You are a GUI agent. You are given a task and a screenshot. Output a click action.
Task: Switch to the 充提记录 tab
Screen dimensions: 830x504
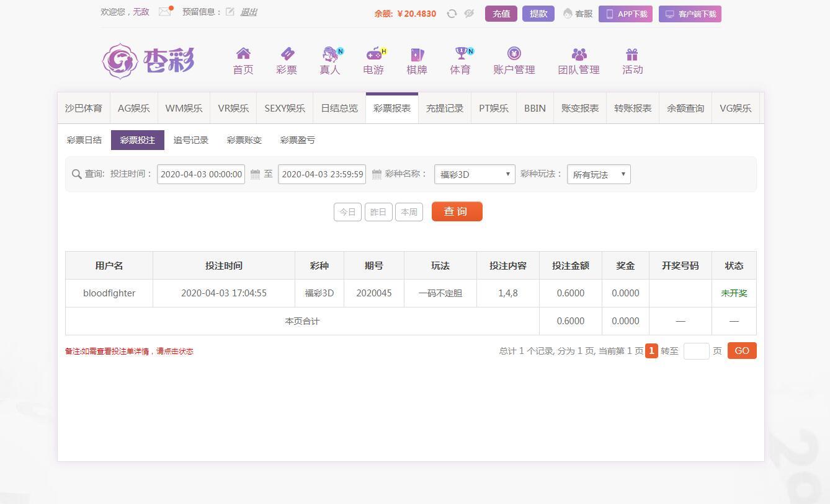(445, 108)
